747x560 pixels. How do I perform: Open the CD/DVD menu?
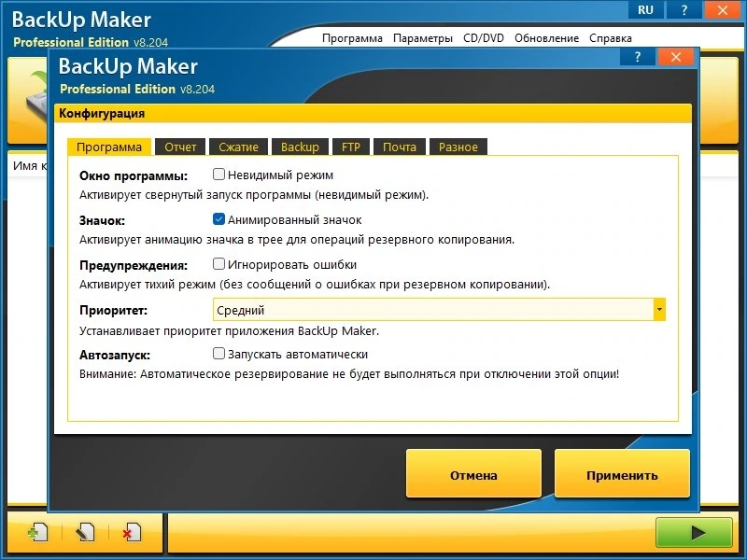[484, 38]
